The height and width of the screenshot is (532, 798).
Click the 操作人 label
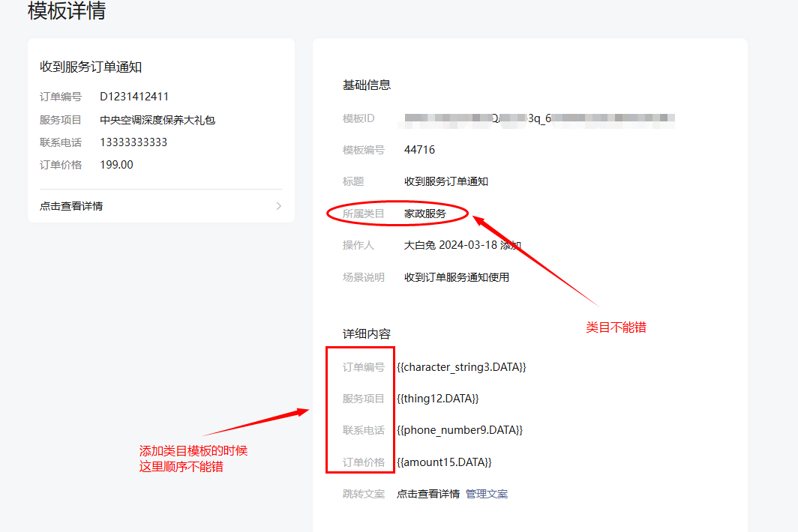[x=358, y=245]
